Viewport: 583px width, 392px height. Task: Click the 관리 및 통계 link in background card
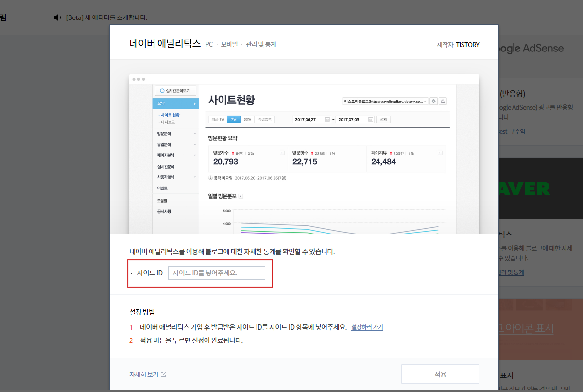512,273
